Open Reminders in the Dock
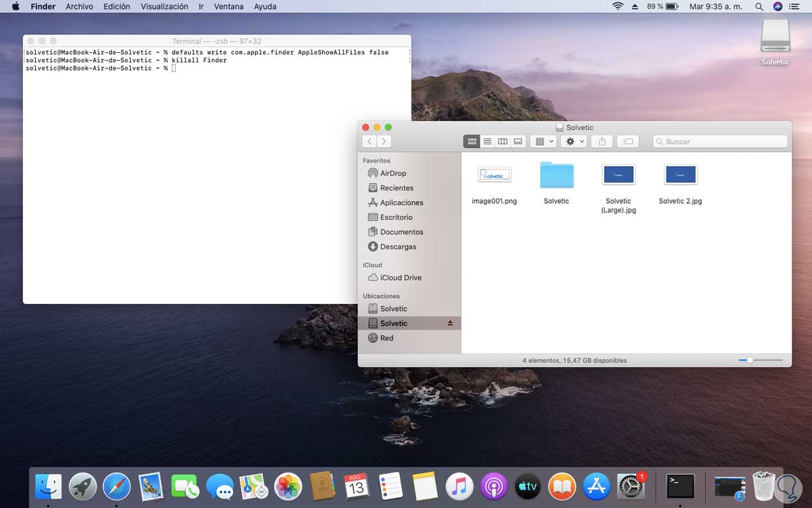812x508 pixels. click(390, 486)
